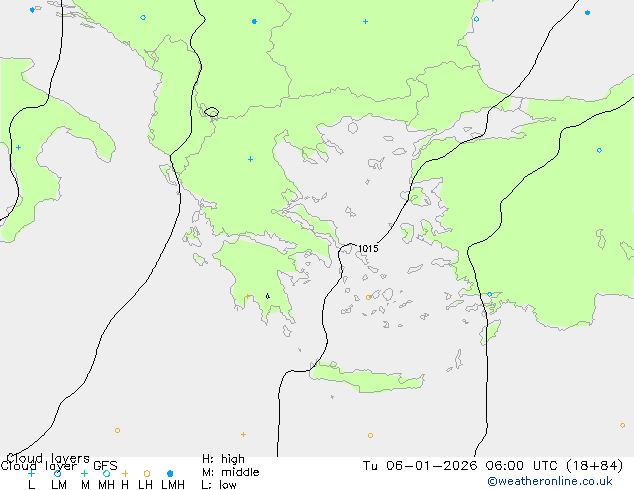Click the orange circle marker among the Cyclades islands
The width and height of the screenshot is (634, 490).
pos(368,298)
